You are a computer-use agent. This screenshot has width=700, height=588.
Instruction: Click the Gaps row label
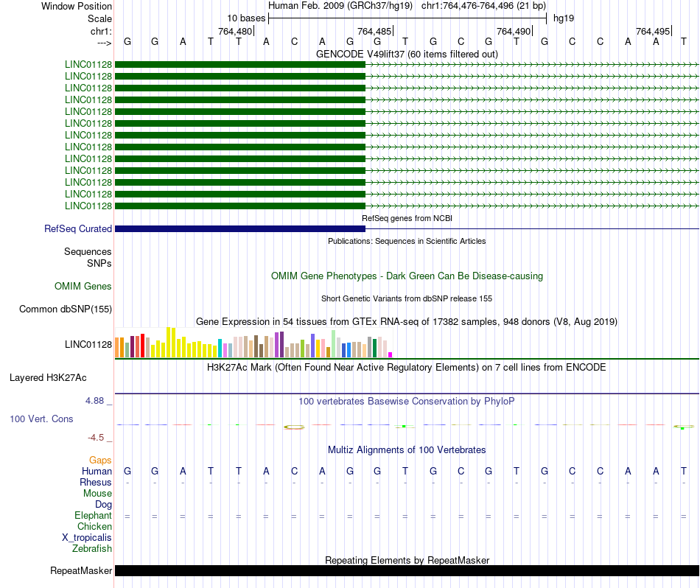coord(100,460)
